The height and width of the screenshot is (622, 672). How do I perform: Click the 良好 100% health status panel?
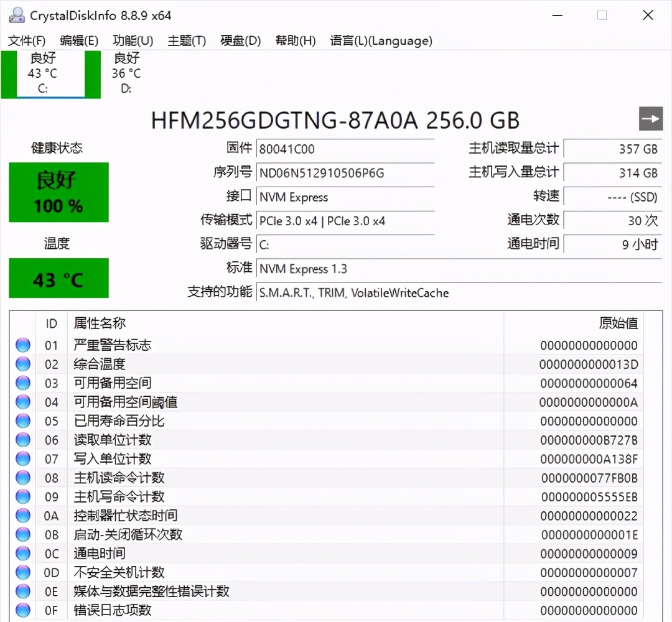pyautogui.click(x=58, y=192)
